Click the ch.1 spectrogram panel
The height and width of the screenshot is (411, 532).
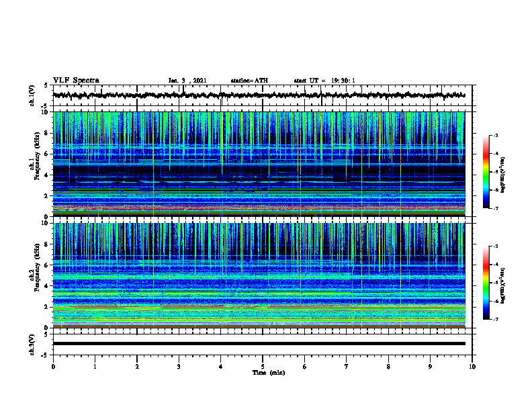coord(259,164)
